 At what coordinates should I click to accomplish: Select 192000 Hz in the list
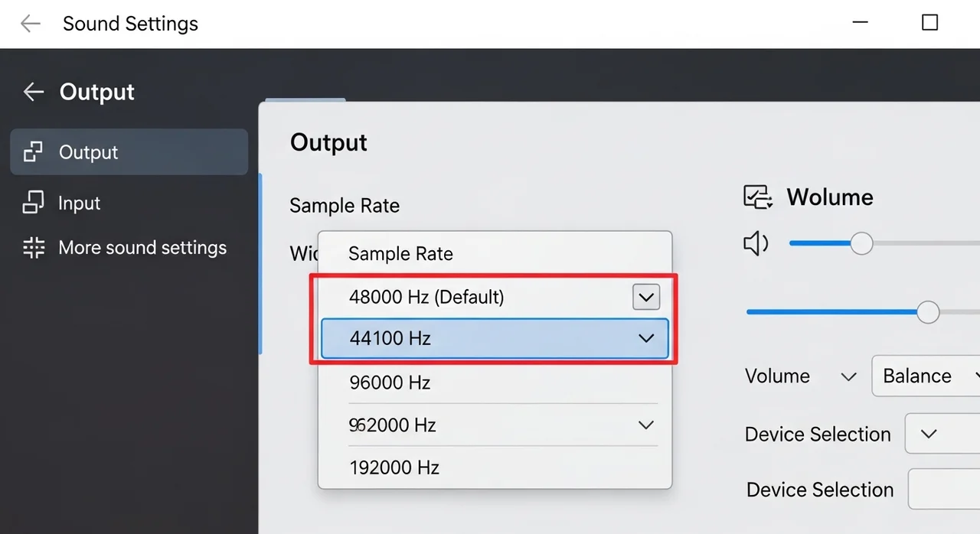tap(394, 467)
